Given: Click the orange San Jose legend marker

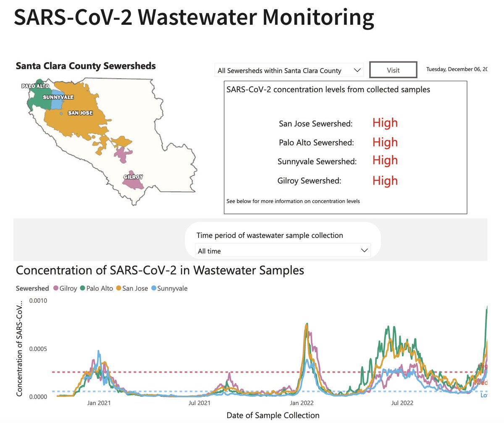Looking at the screenshot, I should 118,288.
